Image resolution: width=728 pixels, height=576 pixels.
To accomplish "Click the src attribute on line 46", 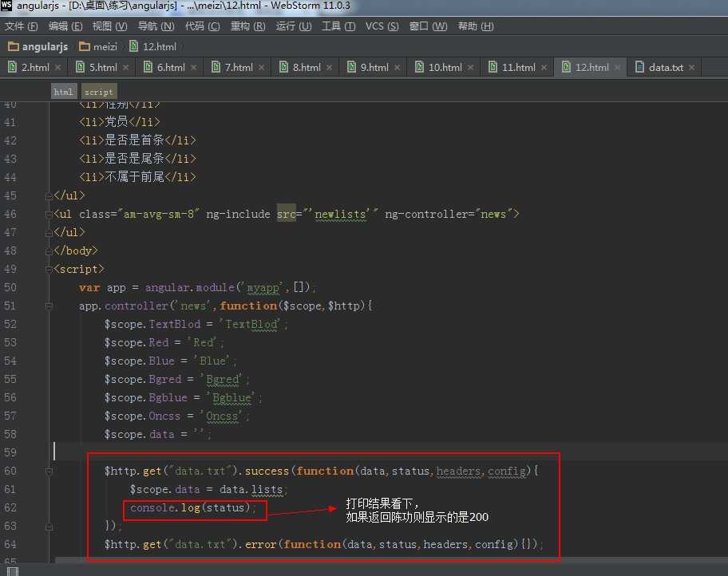I will tap(286, 215).
